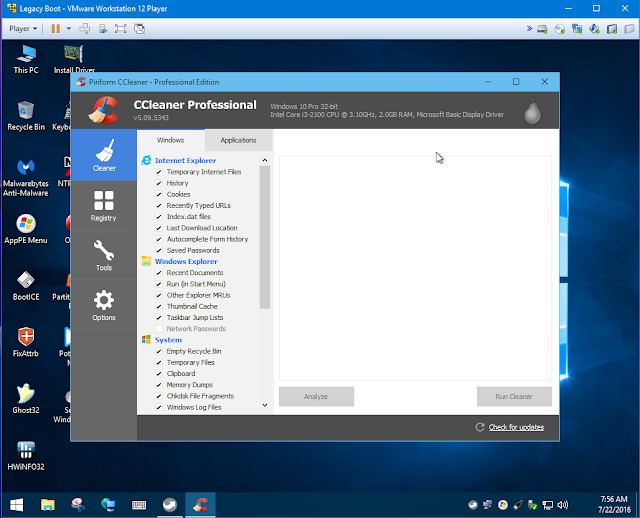Click CCleaner taskbar button
Image resolution: width=640 pixels, height=518 pixels.
(x=200, y=505)
